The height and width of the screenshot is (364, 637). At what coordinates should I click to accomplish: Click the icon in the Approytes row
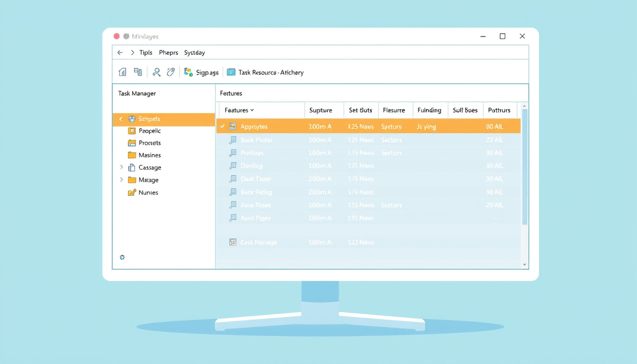[233, 127]
